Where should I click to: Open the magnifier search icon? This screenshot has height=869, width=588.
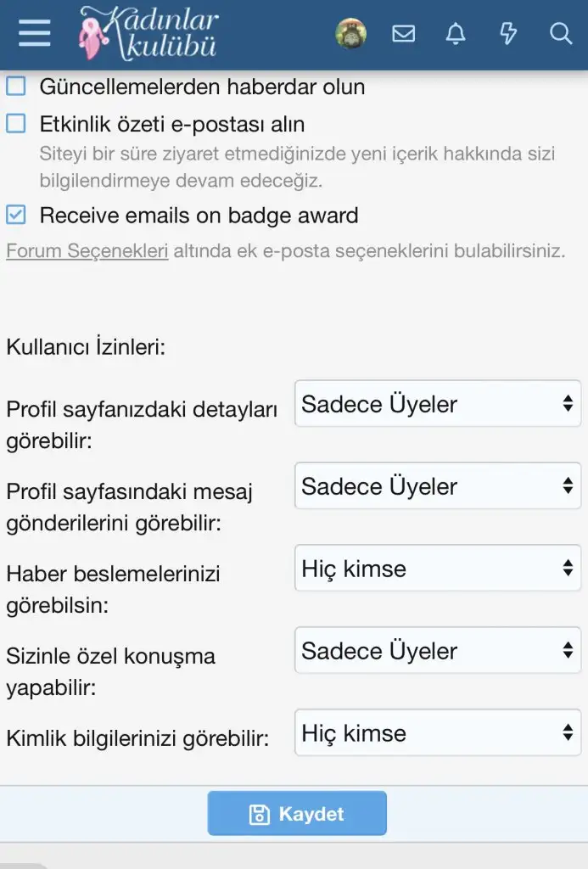click(561, 34)
